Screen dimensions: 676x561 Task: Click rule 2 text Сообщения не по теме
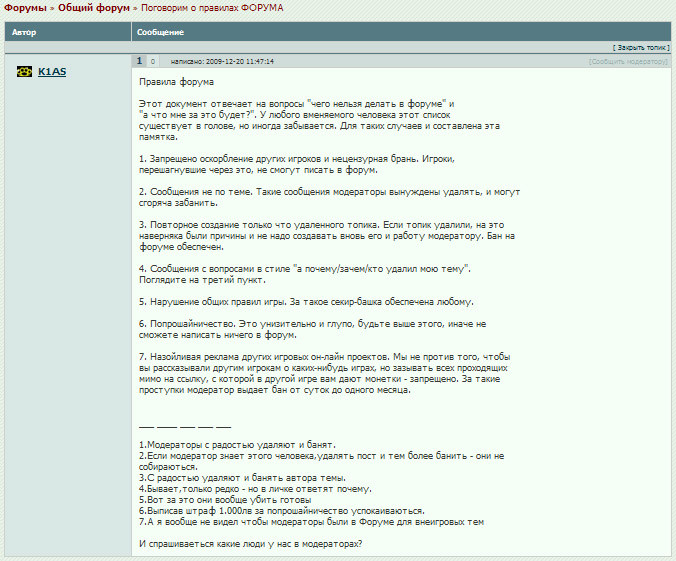tap(329, 197)
